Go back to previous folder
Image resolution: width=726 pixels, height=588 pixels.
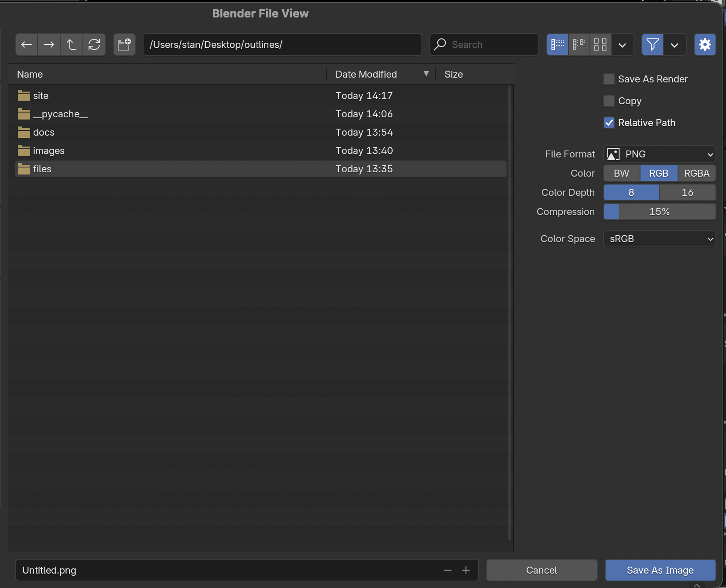click(x=27, y=44)
